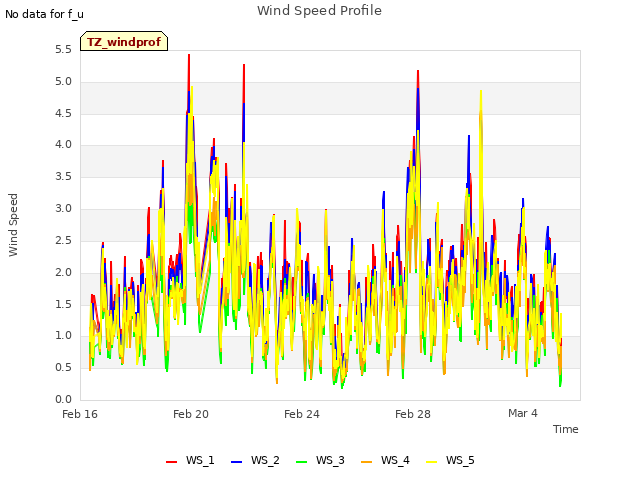The height and width of the screenshot is (480, 640).
Task: Click the 3.0 y-axis tick label
Action: click(63, 209)
